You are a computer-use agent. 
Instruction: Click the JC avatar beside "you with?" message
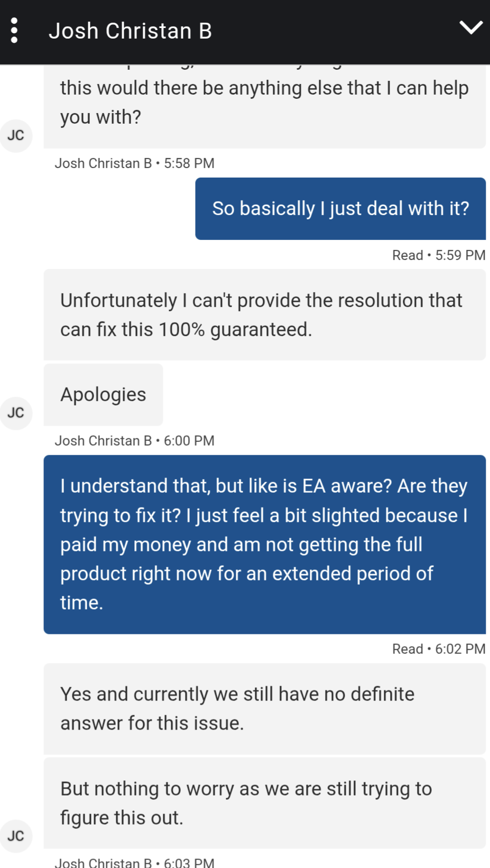click(16, 136)
